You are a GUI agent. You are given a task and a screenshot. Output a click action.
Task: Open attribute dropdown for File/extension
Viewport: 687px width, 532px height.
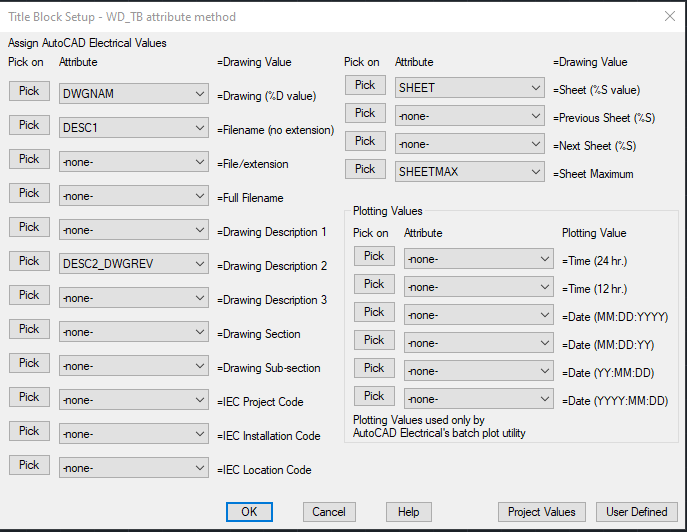[134, 162]
